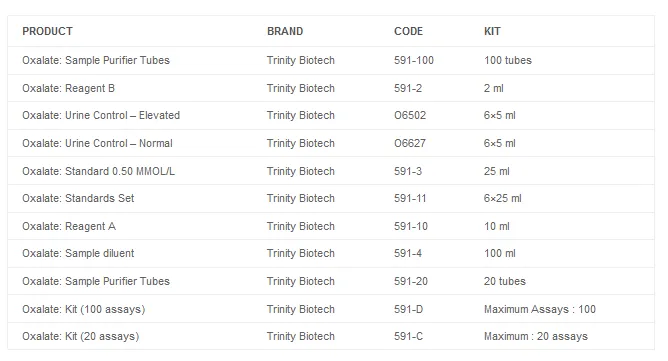Click the CODE column header

(408, 31)
